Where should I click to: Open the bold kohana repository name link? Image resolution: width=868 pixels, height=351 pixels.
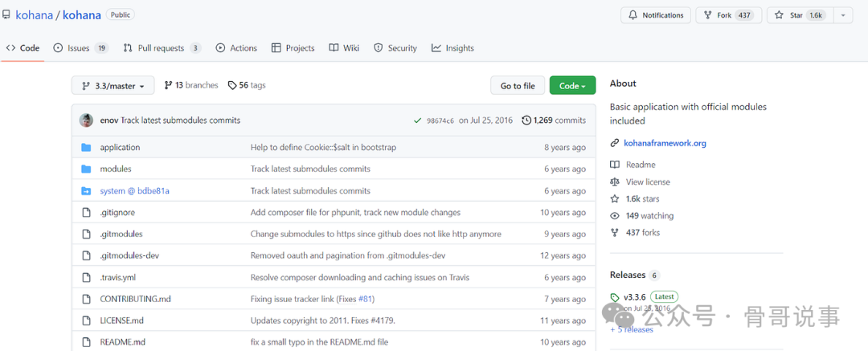pyautogui.click(x=82, y=15)
